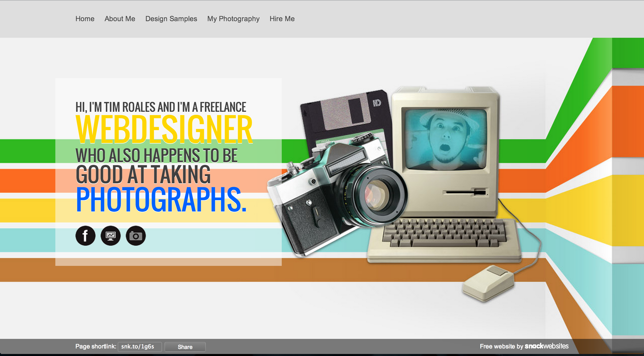This screenshot has height=356, width=644.
Task: Click the black camera photography icon
Action: pyautogui.click(x=136, y=236)
